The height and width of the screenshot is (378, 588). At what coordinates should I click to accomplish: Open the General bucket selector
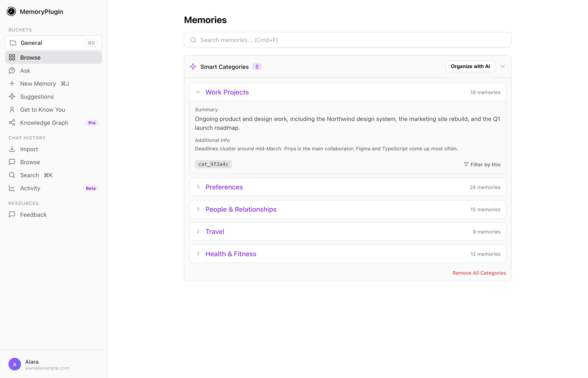(54, 43)
